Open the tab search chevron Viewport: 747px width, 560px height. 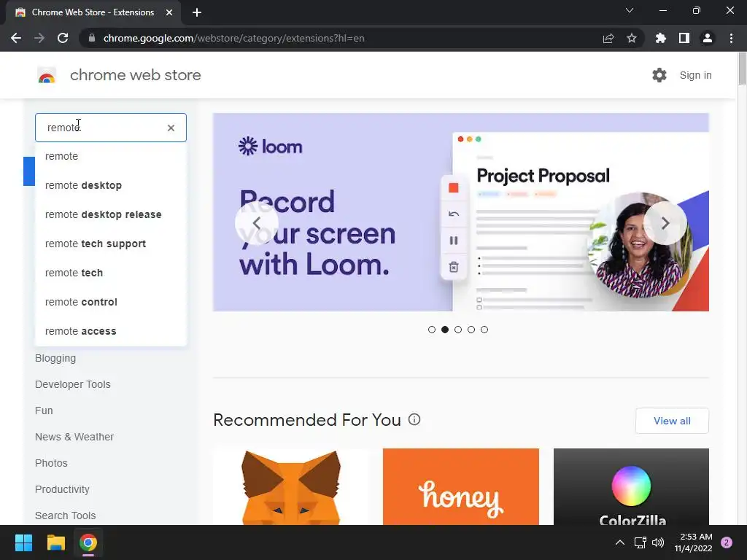630,10
